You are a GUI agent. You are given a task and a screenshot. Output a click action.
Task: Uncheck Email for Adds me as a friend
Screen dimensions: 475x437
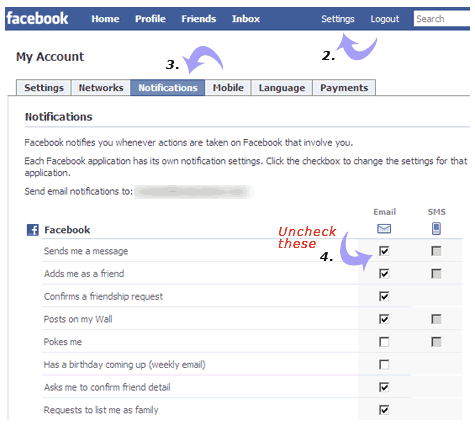384,274
